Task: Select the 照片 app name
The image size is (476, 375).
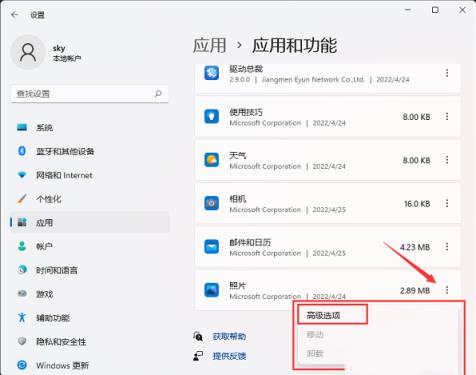Action: point(238,286)
